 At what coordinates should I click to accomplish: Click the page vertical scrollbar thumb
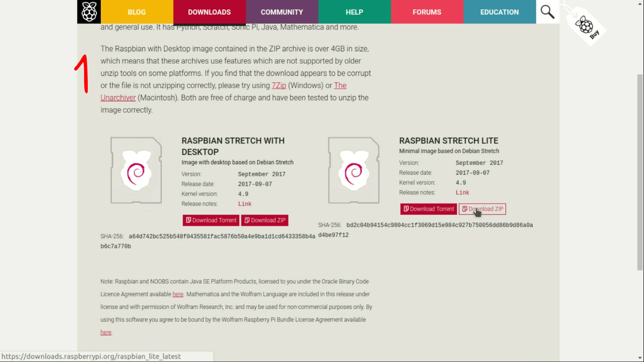click(x=640, y=172)
